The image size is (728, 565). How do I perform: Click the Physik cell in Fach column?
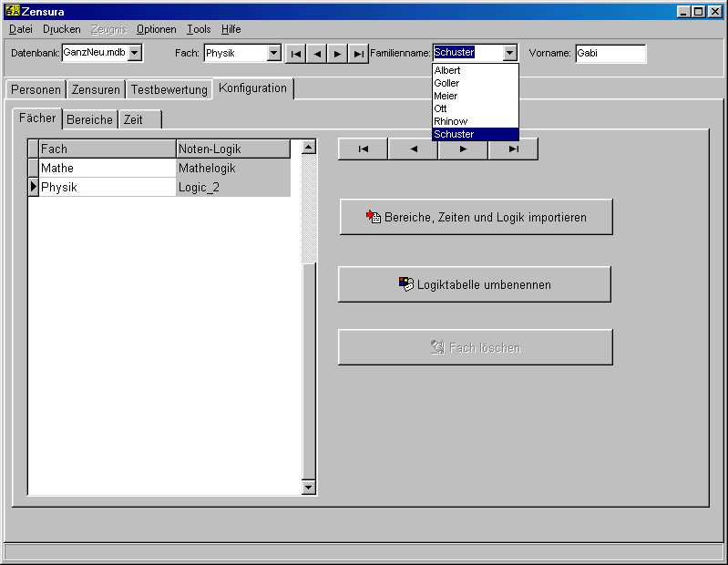[108, 187]
